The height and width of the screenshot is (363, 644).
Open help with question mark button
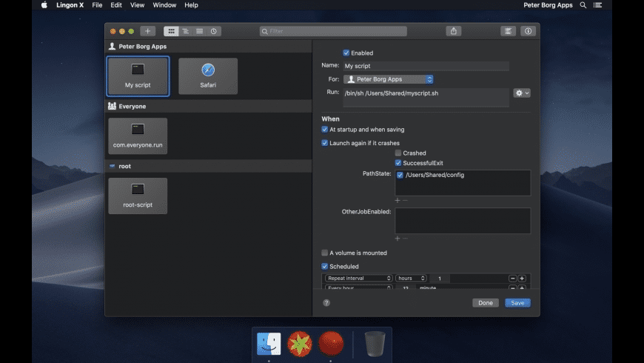coord(326,303)
